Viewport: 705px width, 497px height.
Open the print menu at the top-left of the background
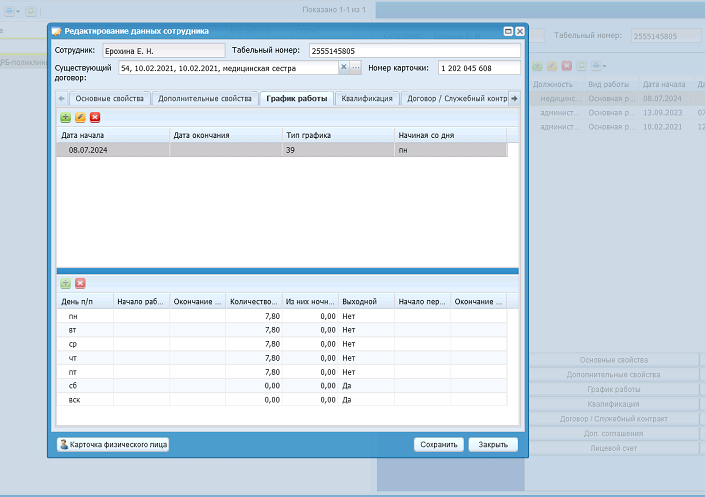pyautogui.click(x=12, y=11)
